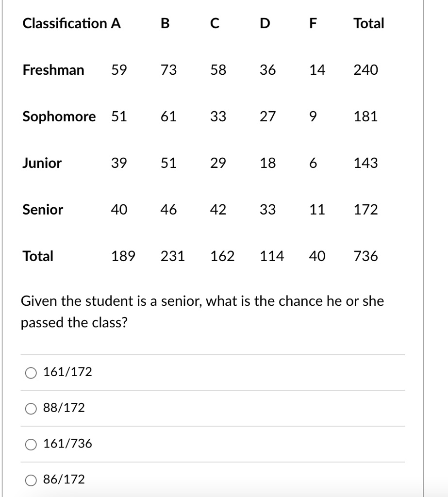Image resolution: width=448 pixels, height=497 pixels.
Task: Click the Total column header
Action: tap(369, 23)
